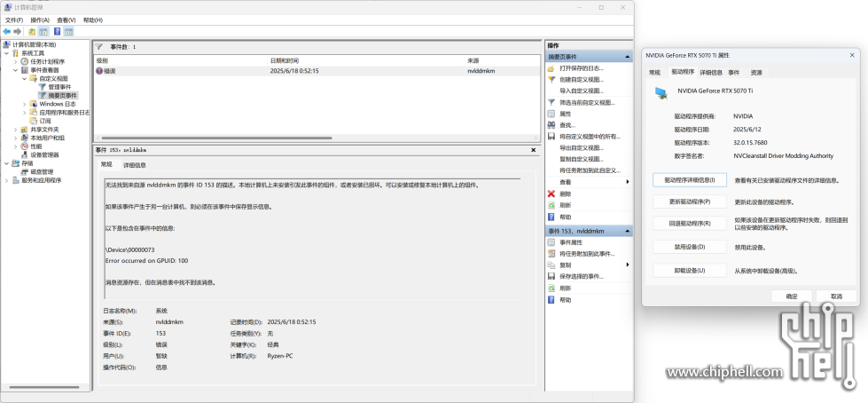Click 打开保存的日志 action
868x403 pixels.
point(582,68)
